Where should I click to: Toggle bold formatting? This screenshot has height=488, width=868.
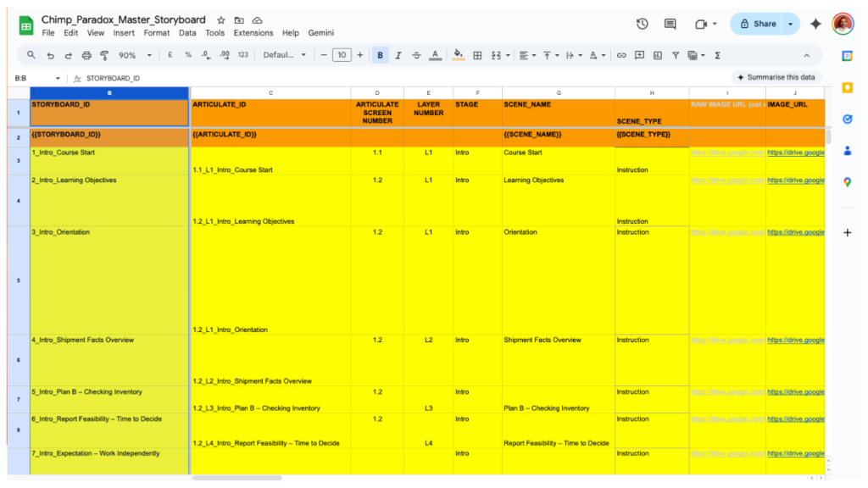(x=380, y=55)
